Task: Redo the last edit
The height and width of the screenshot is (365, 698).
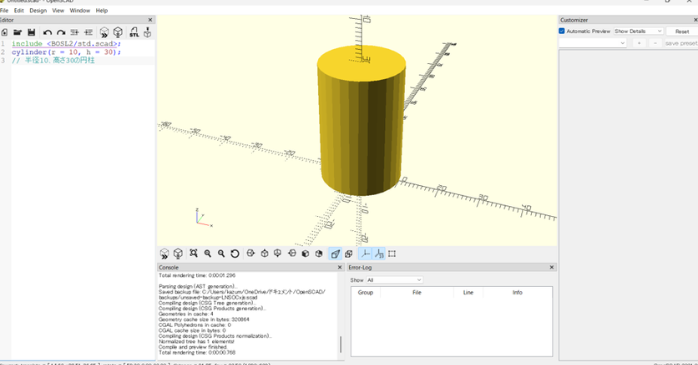Action: [61, 32]
